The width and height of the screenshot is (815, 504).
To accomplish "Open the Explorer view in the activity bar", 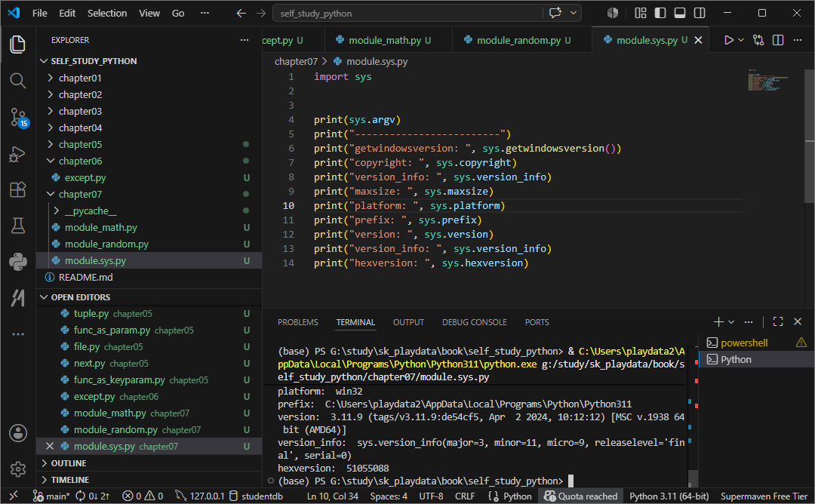I will click(x=17, y=45).
